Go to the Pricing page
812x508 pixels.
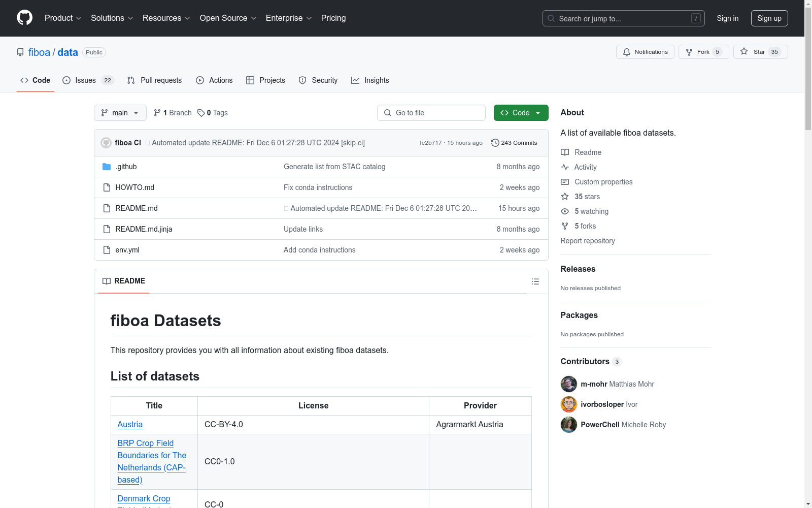pos(333,18)
